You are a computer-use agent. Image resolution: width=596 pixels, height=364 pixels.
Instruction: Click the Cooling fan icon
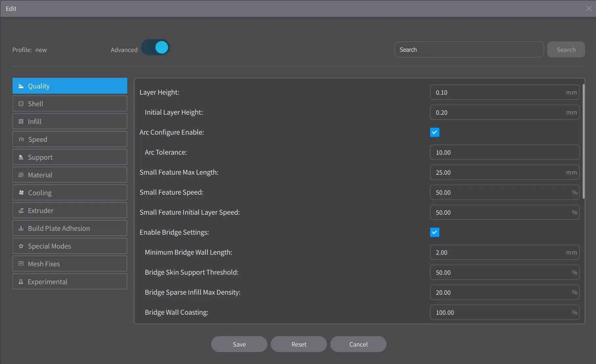21,192
